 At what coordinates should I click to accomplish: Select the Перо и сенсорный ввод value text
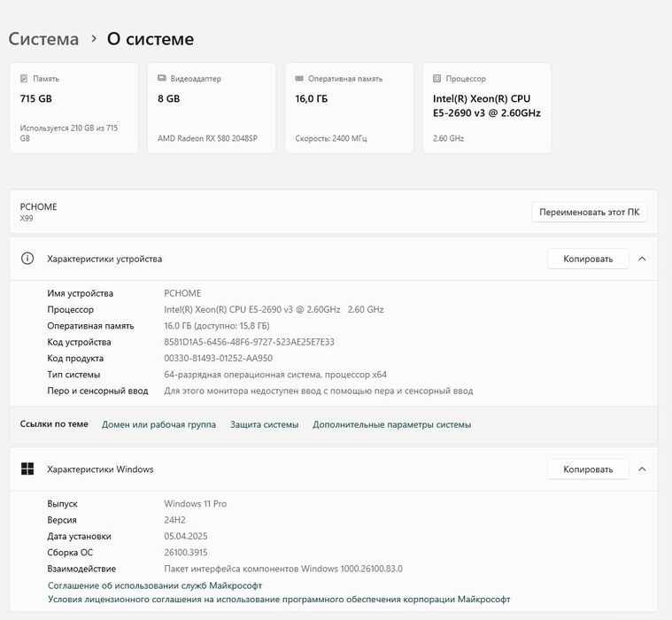(x=319, y=391)
